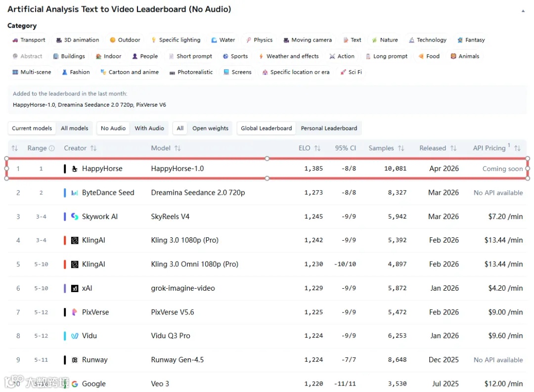Switch to All models tab
The image size is (534, 392).
(x=75, y=129)
